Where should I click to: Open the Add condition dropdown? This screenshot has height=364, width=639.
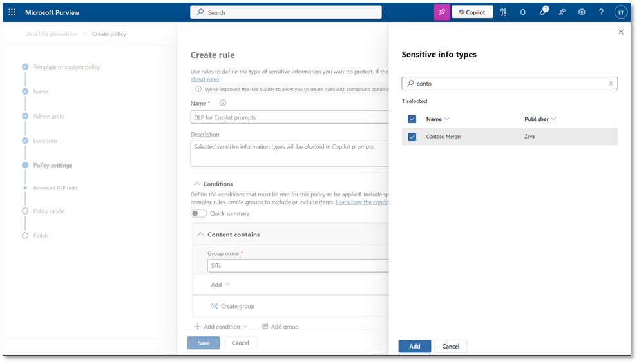click(x=222, y=327)
